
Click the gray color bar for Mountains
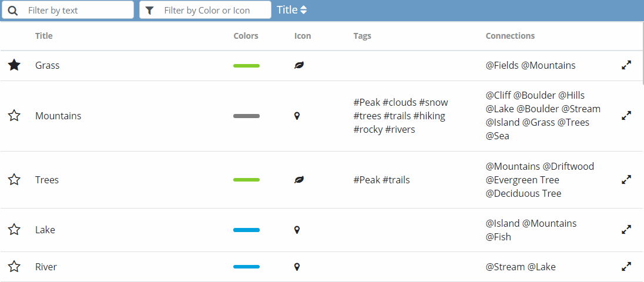246,116
